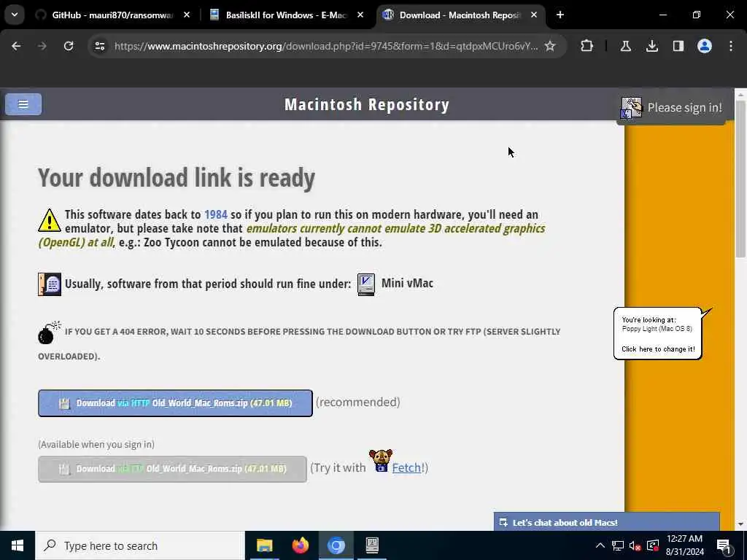The height and width of the screenshot is (560, 747).
Task: Open the classic Mac emulator taskbar icon
Action: pyautogui.click(x=372, y=545)
